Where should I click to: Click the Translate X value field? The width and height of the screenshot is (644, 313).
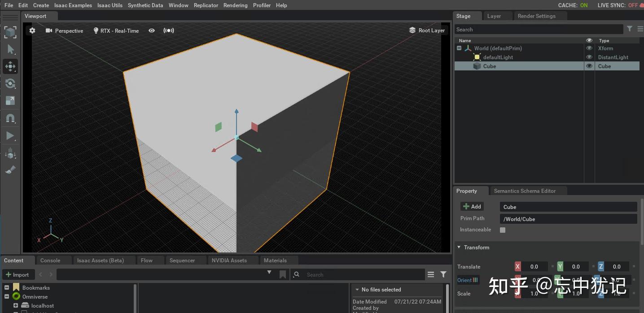pyautogui.click(x=534, y=267)
